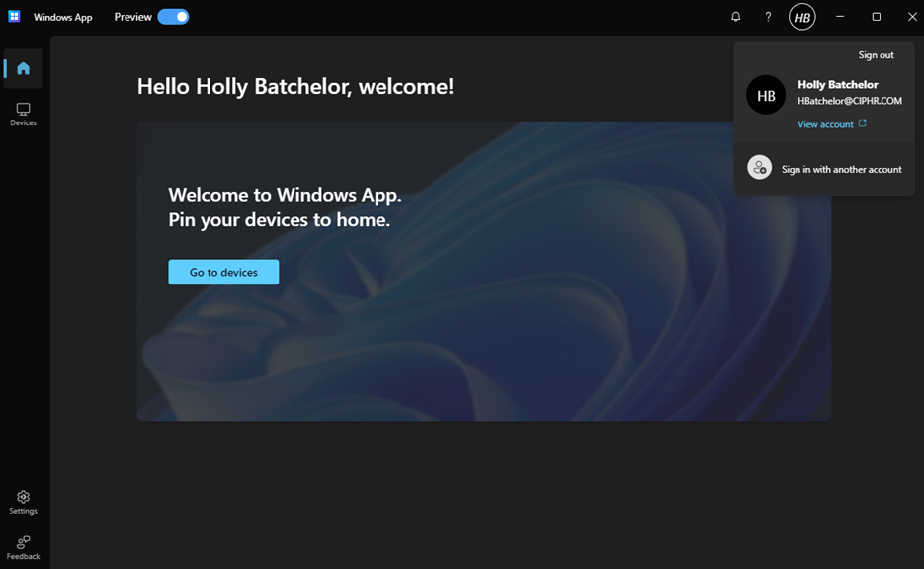924x569 pixels.
Task: Minimize the Windows App window
Action: pyautogui.click(x=840, y=17)
